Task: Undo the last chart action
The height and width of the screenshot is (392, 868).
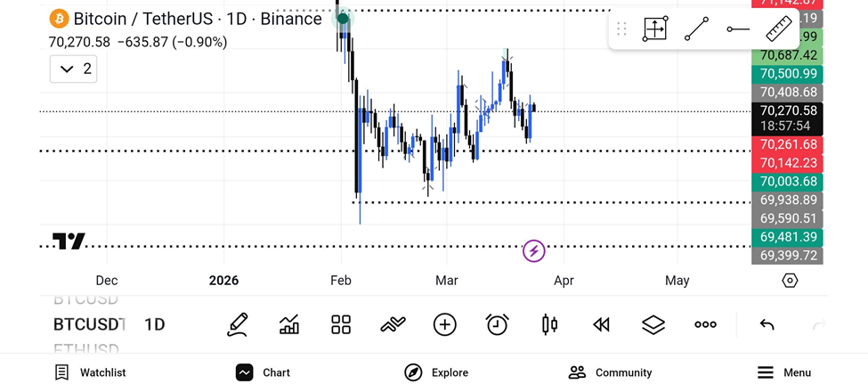Action: pos(767,324)
